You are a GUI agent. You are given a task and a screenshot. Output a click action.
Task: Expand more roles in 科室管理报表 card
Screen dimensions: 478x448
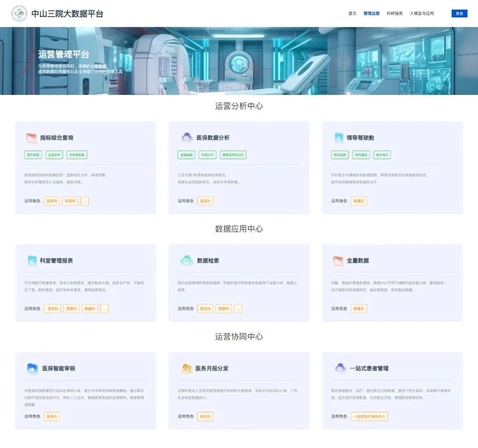pyautogui.click(x=105, y=309)
